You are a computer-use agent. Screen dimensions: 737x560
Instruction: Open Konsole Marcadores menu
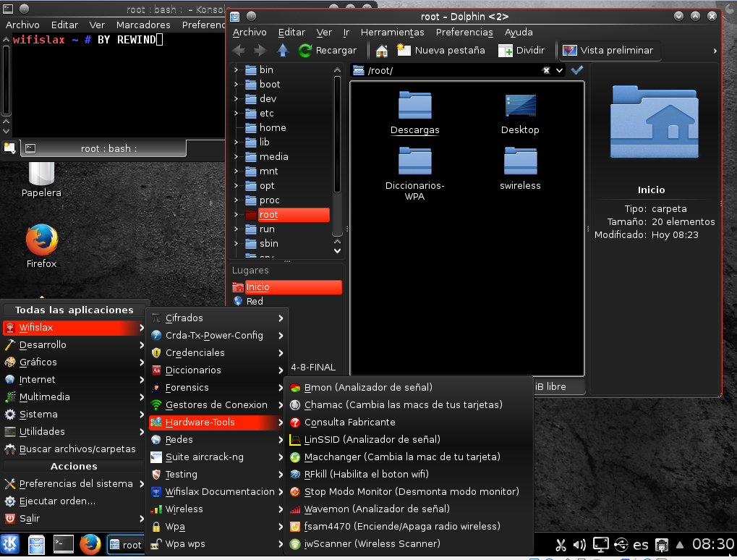click(x=143, y=25)
